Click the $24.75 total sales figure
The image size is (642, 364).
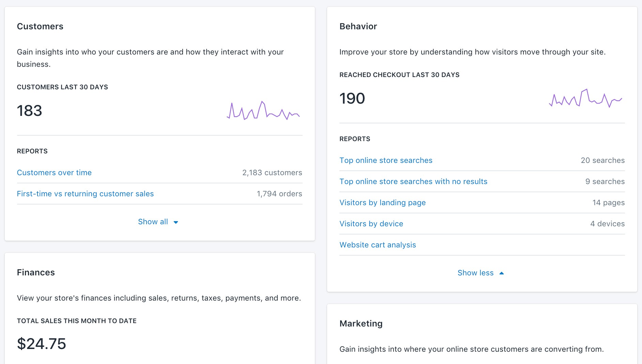[x=42, y=344]
